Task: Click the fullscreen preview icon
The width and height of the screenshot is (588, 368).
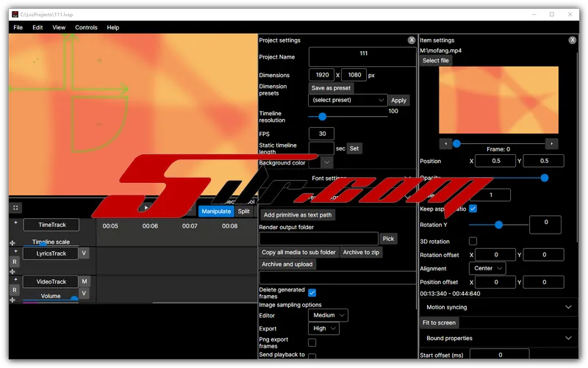Action: [x=16, y=208]
